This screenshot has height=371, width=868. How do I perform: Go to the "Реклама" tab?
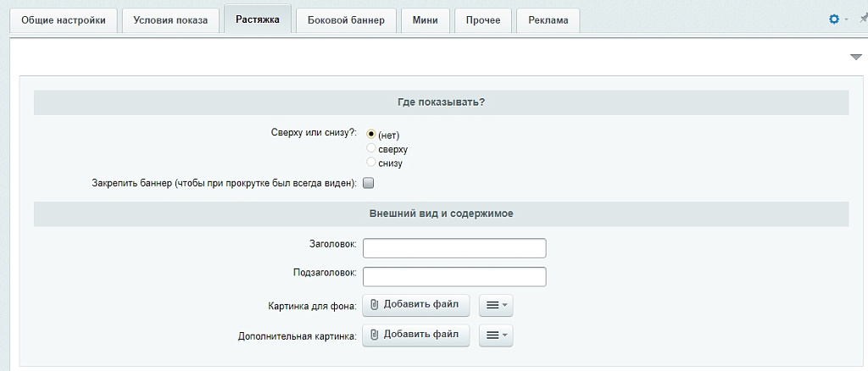click(x=548, y=21)
